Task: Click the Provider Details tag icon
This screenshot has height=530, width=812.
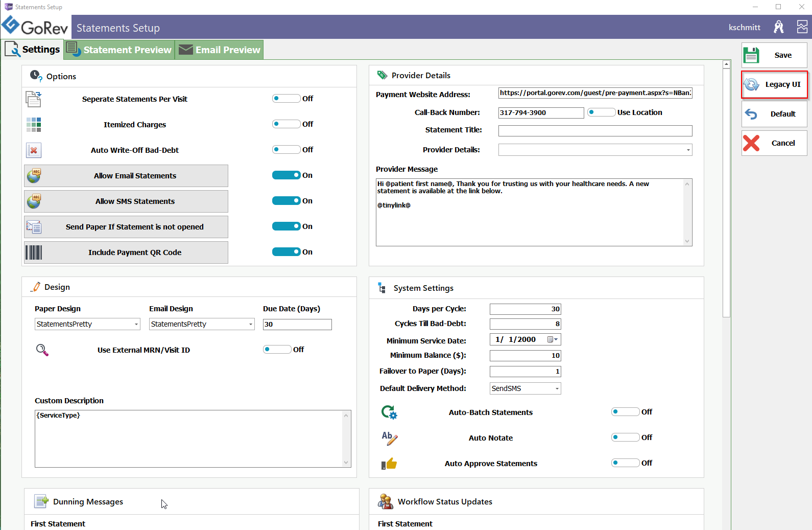Action: click(382, 75)
